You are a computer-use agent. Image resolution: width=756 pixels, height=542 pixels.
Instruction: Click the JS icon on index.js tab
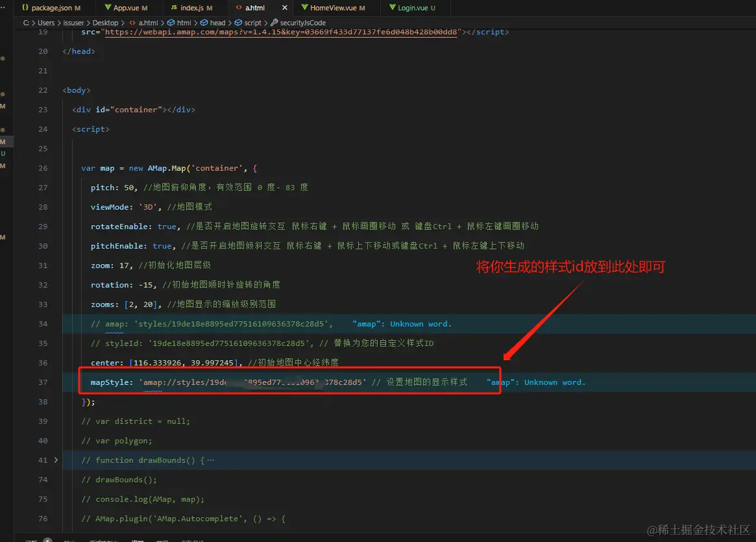tap(174, 7)
